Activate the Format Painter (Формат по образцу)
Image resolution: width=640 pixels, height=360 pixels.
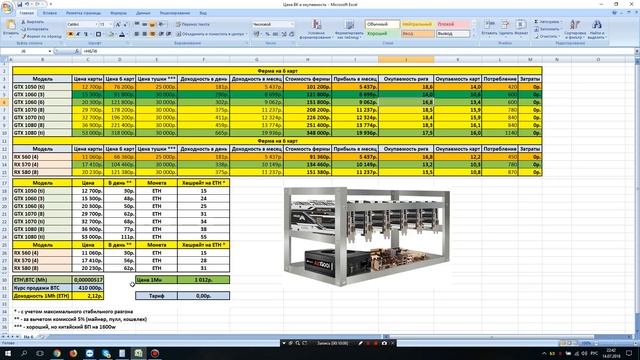pyautogui.click(x=41, y=36)
